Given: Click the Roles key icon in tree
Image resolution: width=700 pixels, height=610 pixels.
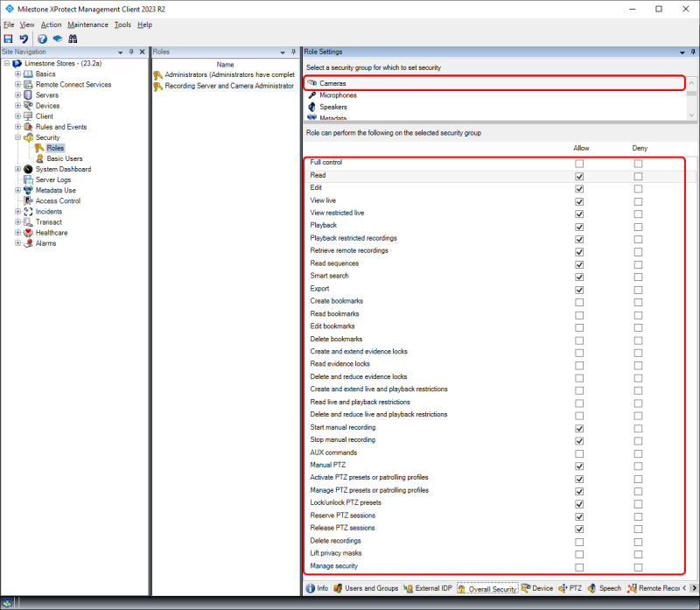Looking at the screenshot, I should coord(39,148).
